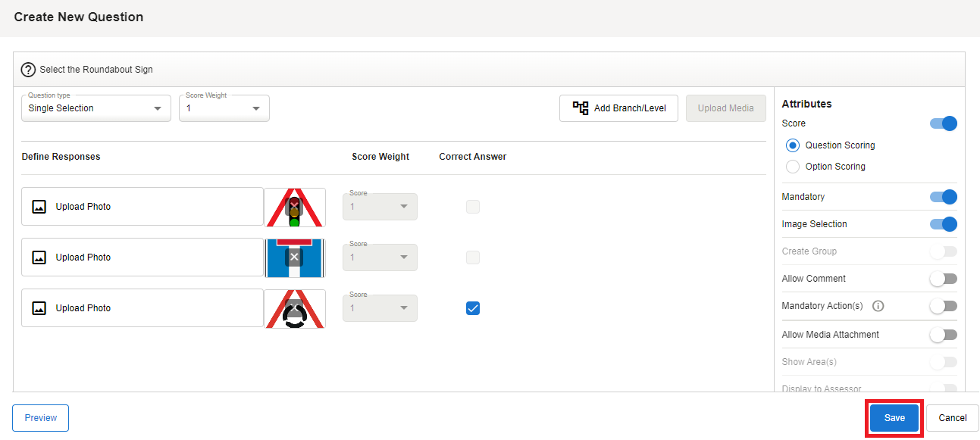Enable the Allow Comment toggle
Image resolution: width=980 pixels, height=440 pixels.
pyautogui.click(x=944, y=279)
